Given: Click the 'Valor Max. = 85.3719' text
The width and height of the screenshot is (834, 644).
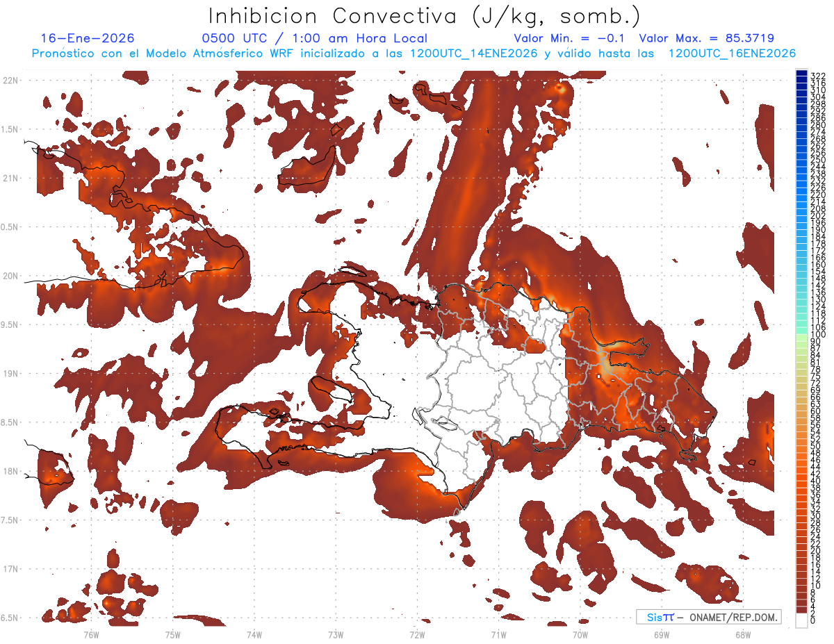Looking at the screenshot, I should [x=706, y=38].
